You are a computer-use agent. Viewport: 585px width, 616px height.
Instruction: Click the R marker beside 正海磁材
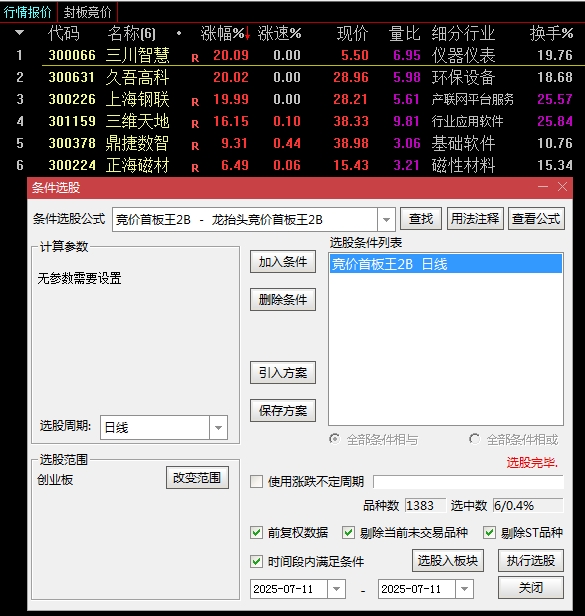pyautogui.click(x=195, y=168)
